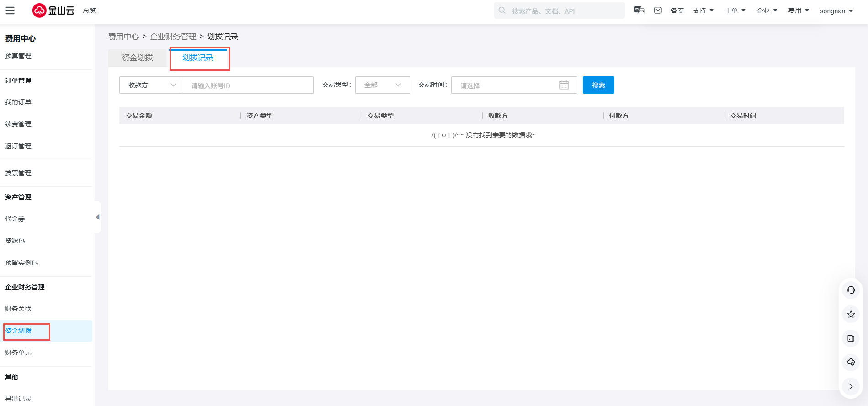Open the 交易类型 全部 dropdown

382,85
